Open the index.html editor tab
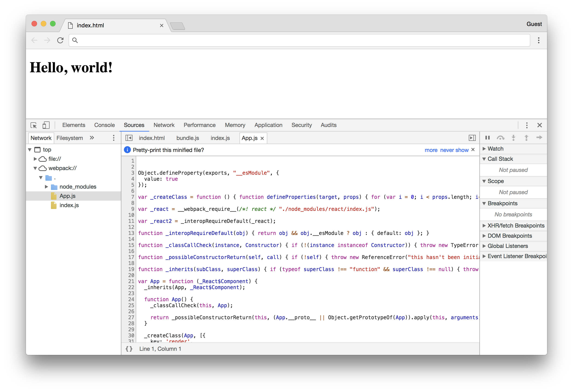The height and width of the screenshot is (392, 573). tap(152, 138)
